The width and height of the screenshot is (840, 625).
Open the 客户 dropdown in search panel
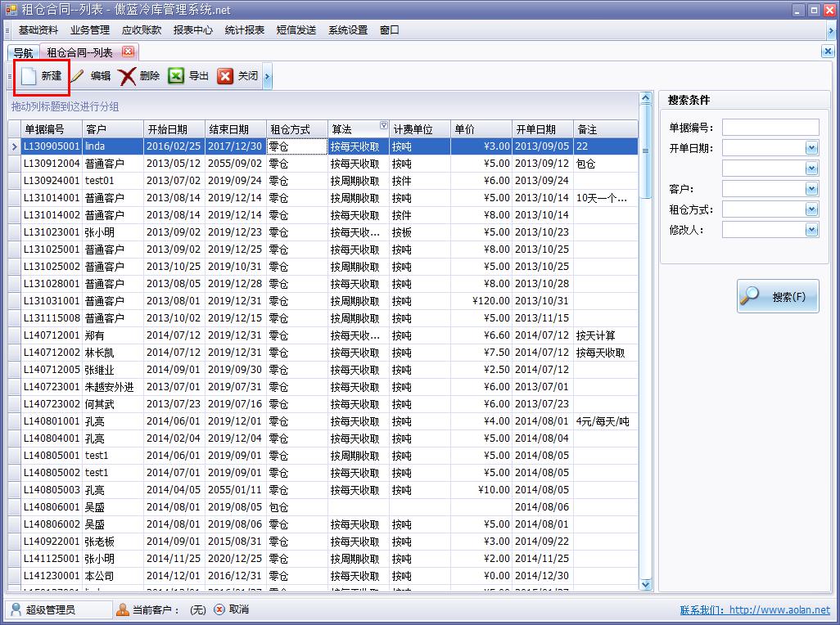click(811, 189)
